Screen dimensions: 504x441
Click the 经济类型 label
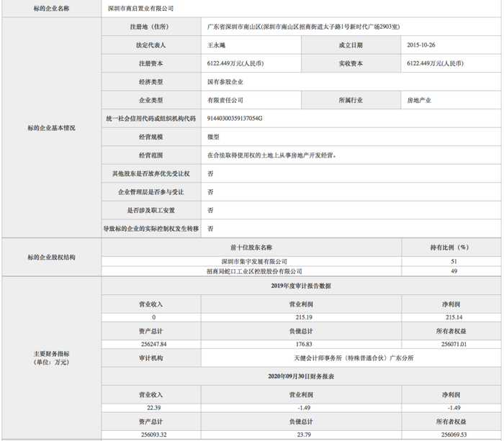pyautogui.click(x=151, y=82)
